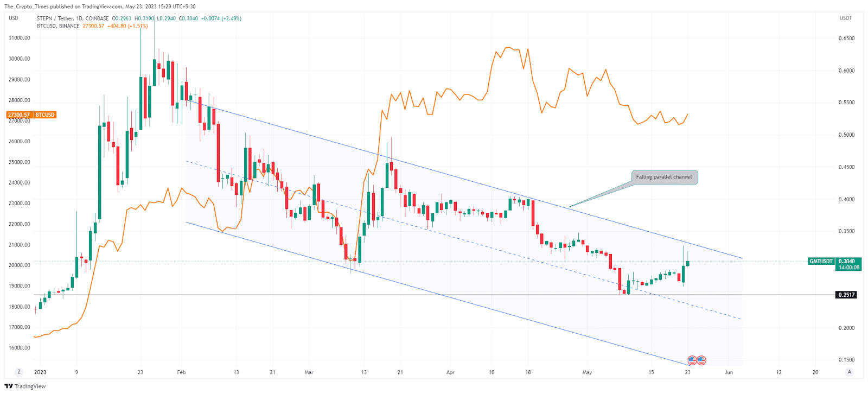868x394 pixels.
Task: Open the right US flag economic event marker
Action: 701,360
